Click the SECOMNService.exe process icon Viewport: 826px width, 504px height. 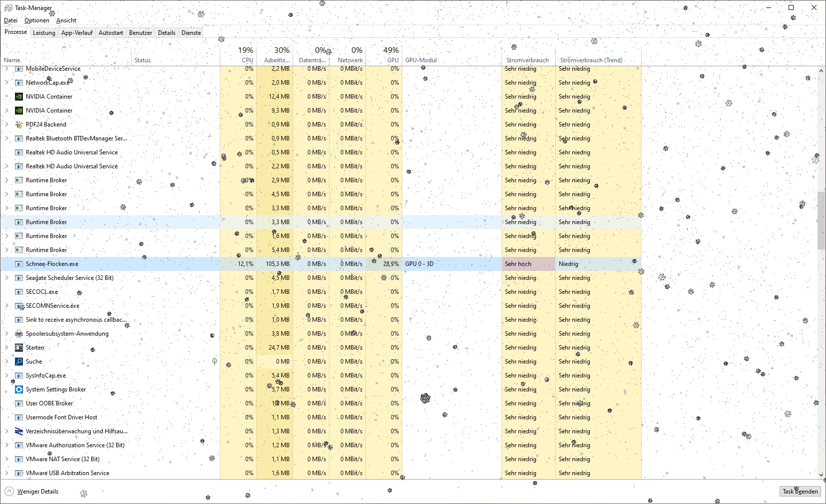19,306
